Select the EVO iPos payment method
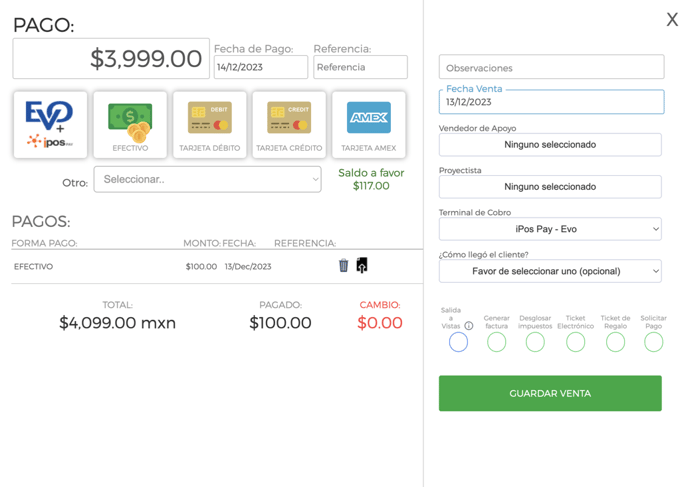This screenshot has width=688, height=487. pyautogui.click(x=50, y=125)
